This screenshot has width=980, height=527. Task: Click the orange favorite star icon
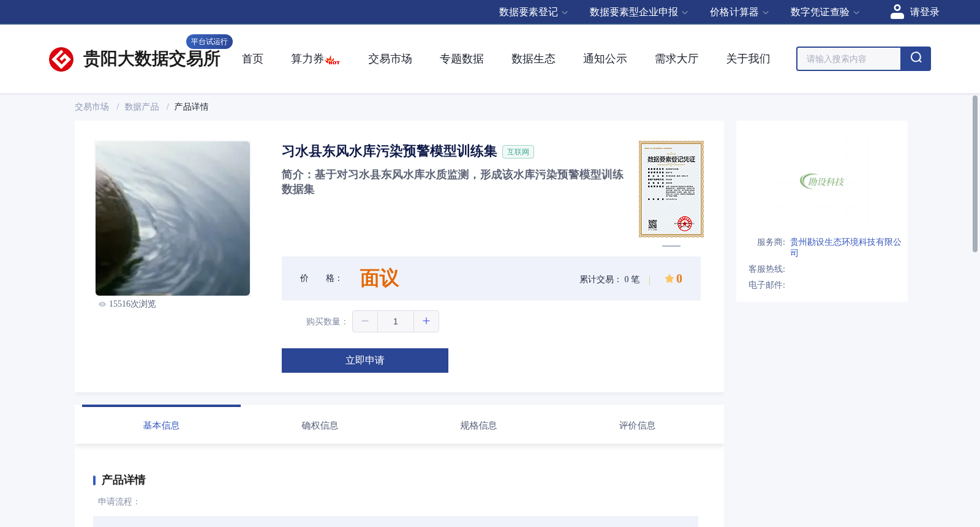(669, 278)
